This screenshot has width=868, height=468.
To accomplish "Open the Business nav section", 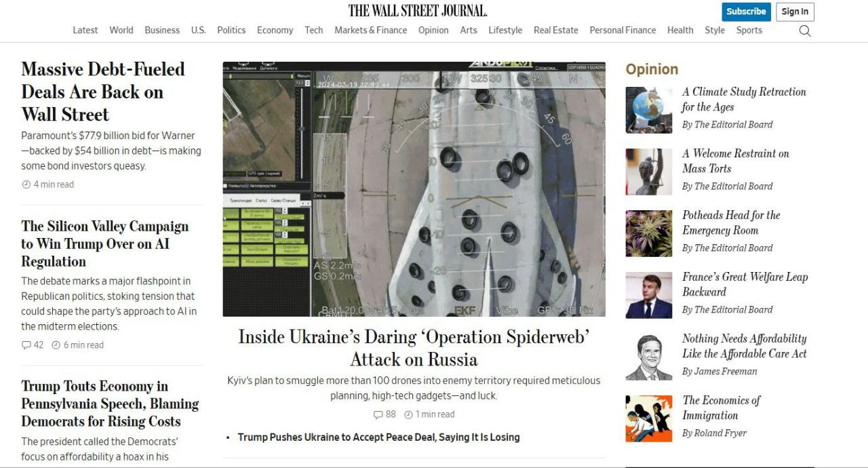I will tap(162, 30).
